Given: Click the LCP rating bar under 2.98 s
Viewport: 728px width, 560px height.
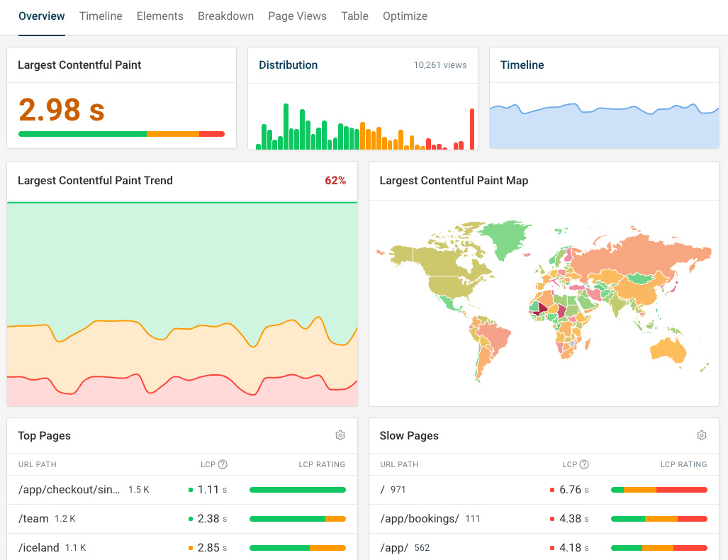Looking at the screenshot, I should [x=122, y=134].
